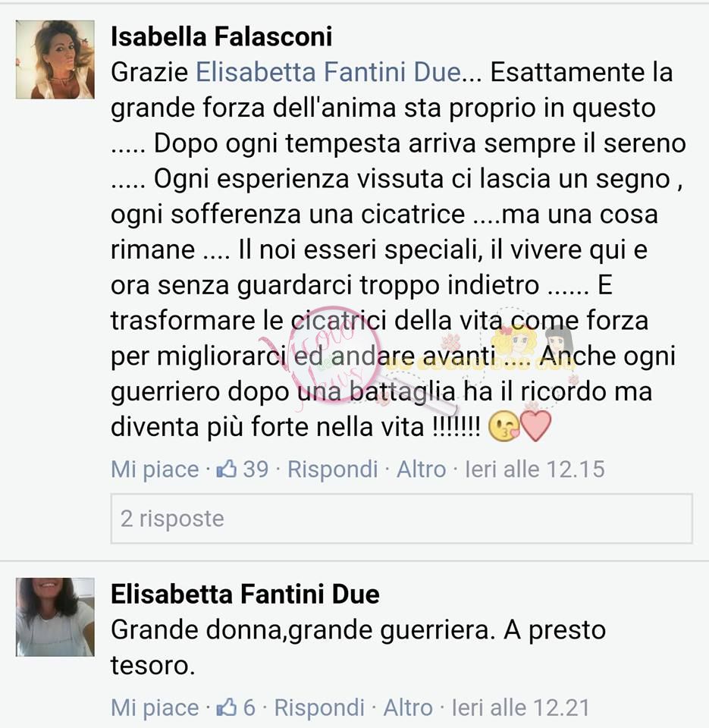Click the Isabella Falasconi commenter name
Image resolution: width=709 pixels, height=728 pixels.
click(221, 36)
